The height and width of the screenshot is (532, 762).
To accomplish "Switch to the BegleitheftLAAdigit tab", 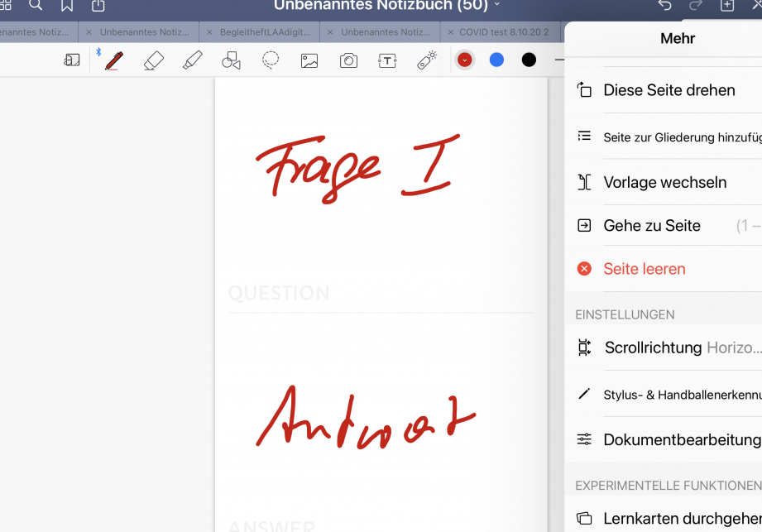I will 263,32.
